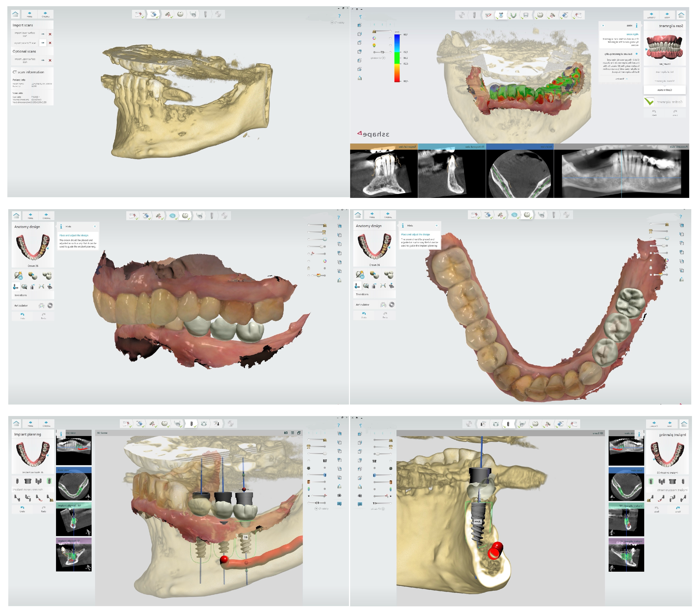This screenshot has height=613, width=700.
Task: Click home icon in Import scans window
Action: 15,14
